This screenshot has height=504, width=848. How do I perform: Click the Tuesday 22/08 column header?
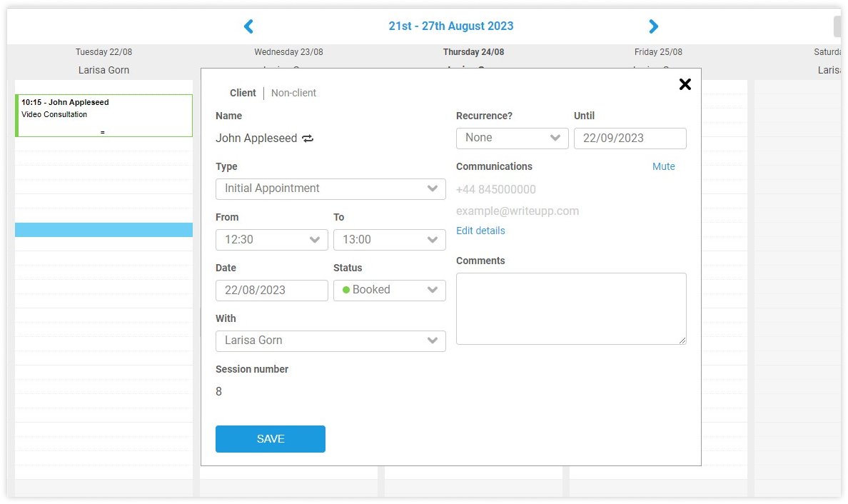pyautogui.click(x=104, y=52)
